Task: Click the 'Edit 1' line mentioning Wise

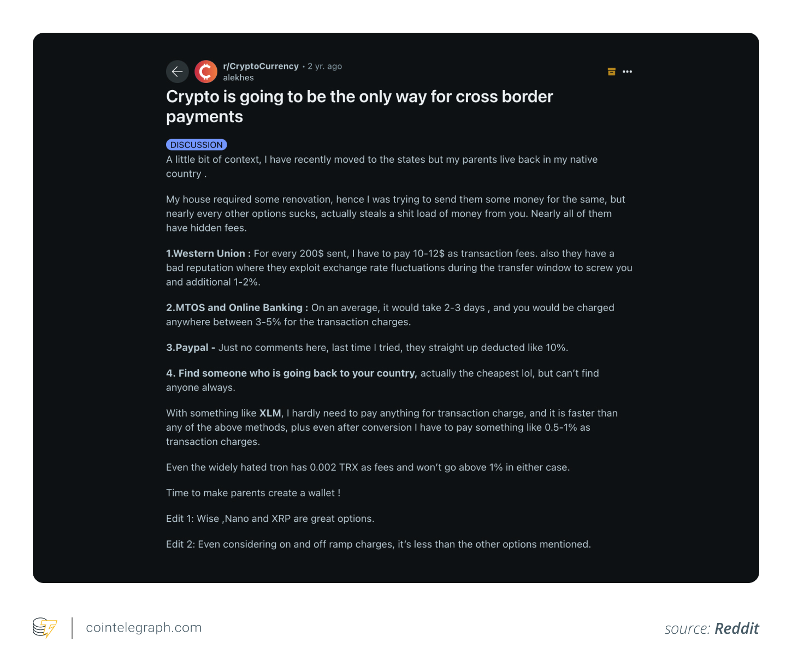Action: pos(270,519)
